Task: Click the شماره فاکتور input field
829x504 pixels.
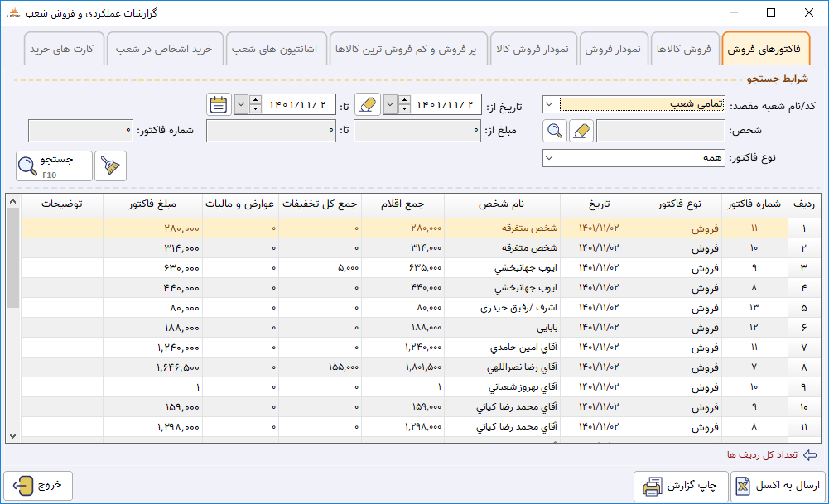Action: click(x=80, y=131)
